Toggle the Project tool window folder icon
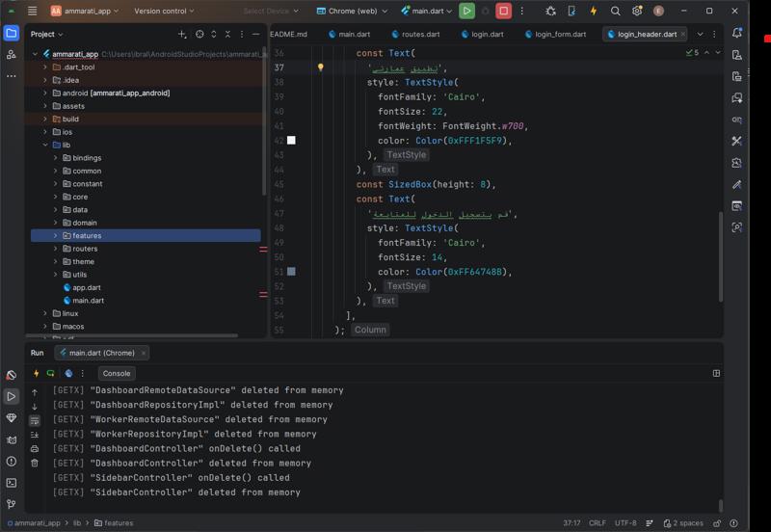Screen dimensions: 771x532 [x=12, y=33]
